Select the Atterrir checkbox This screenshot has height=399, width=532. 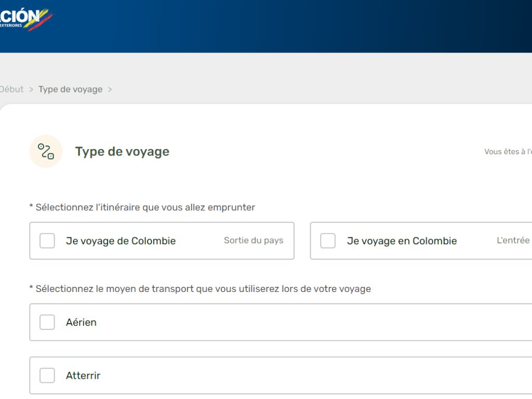click(47, 375)
